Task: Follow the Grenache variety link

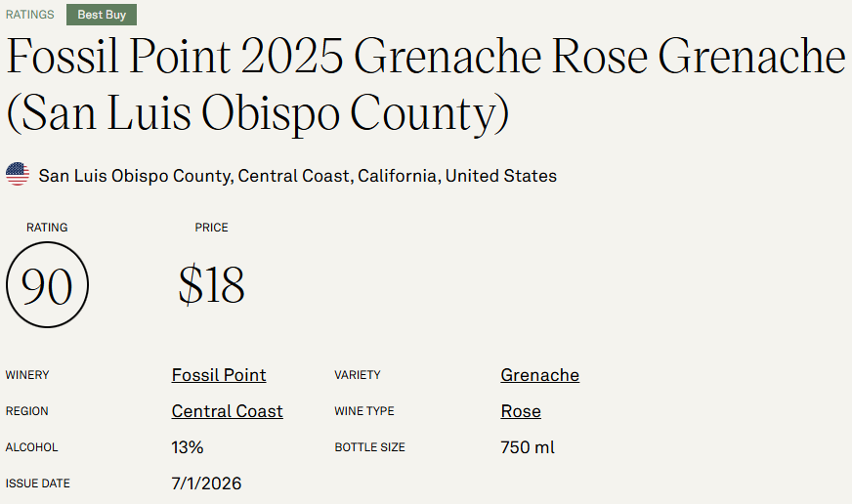Action: point(539,375)
